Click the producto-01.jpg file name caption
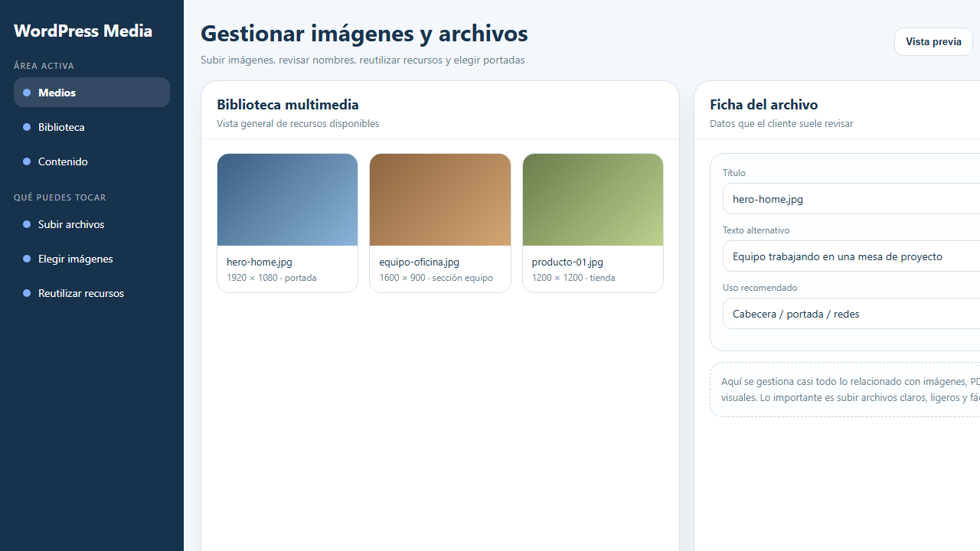Image resolution: width=980 pixels, height=551 pixels. click(x=567, y=262)
